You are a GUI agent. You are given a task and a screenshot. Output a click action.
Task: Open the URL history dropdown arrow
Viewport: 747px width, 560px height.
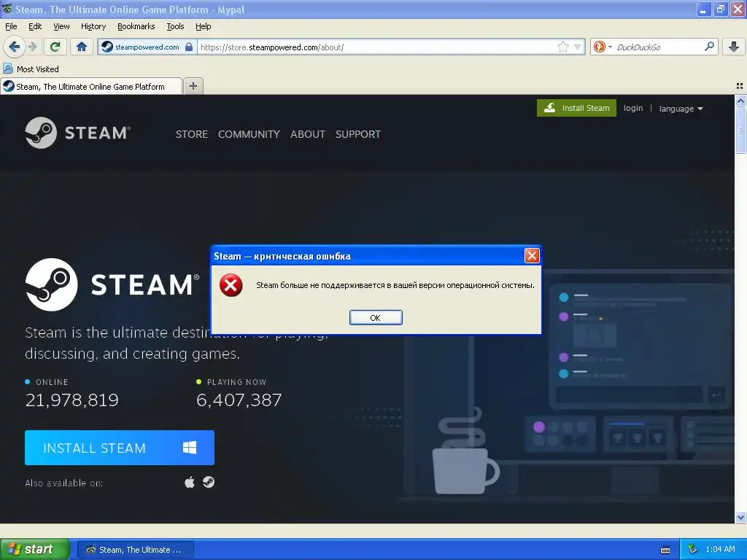pyautogui.click(x=577, y=47)
